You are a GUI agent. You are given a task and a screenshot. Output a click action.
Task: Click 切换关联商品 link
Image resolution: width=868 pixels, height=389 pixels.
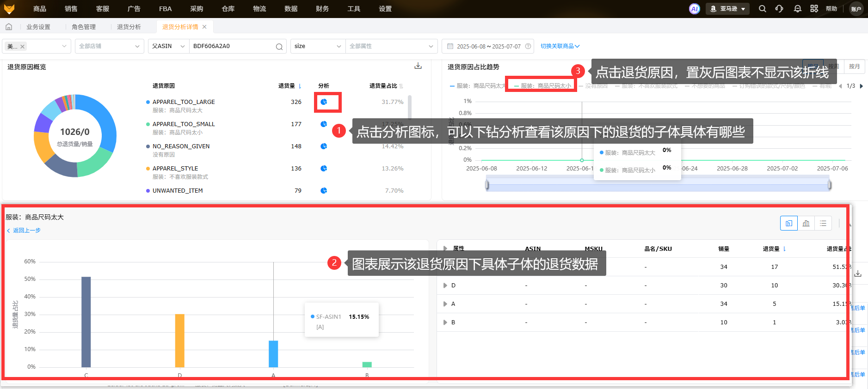coord(560,46)
